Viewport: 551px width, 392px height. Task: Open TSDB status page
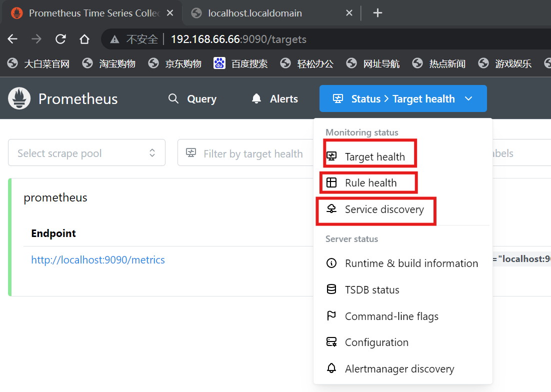pyautogui.click(x=402, y=290)
